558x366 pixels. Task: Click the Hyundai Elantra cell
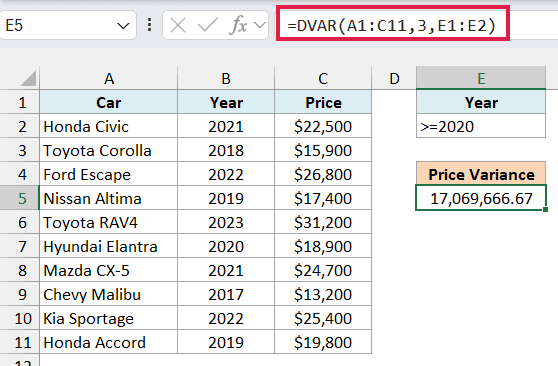109,246
